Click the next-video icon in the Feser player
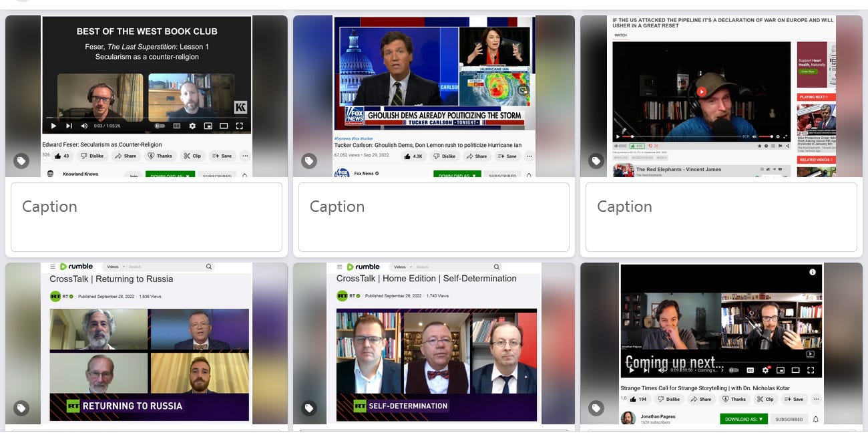 pyautogui.click(x=69, y=126)
